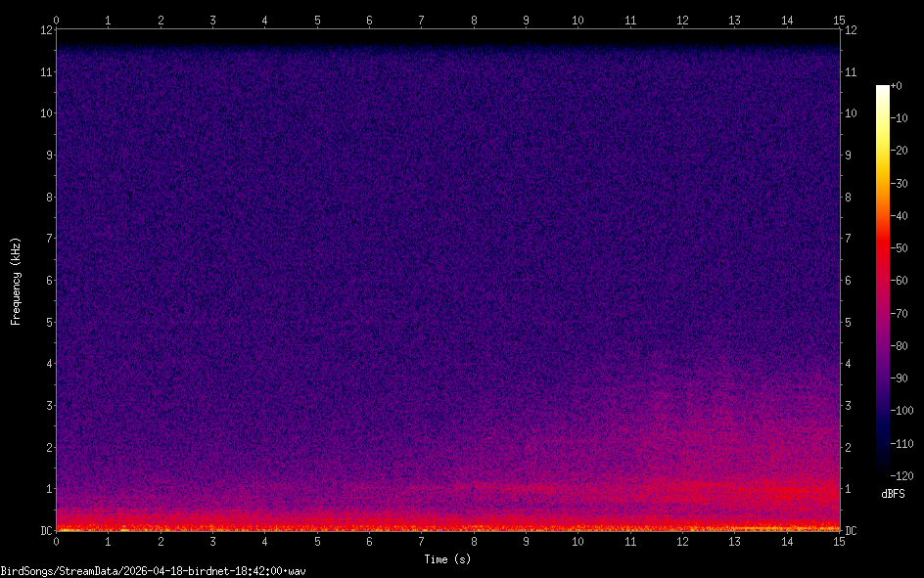Click the dBFS label under the color scale
The height and width of the screenshot is (578, 924).
[892, 495]
